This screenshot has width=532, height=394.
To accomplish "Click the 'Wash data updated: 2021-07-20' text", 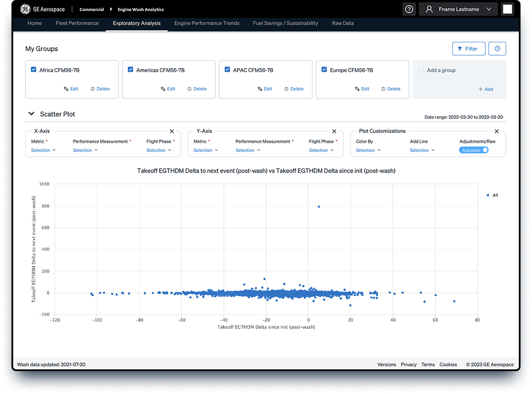I will [x=51, y=364].
